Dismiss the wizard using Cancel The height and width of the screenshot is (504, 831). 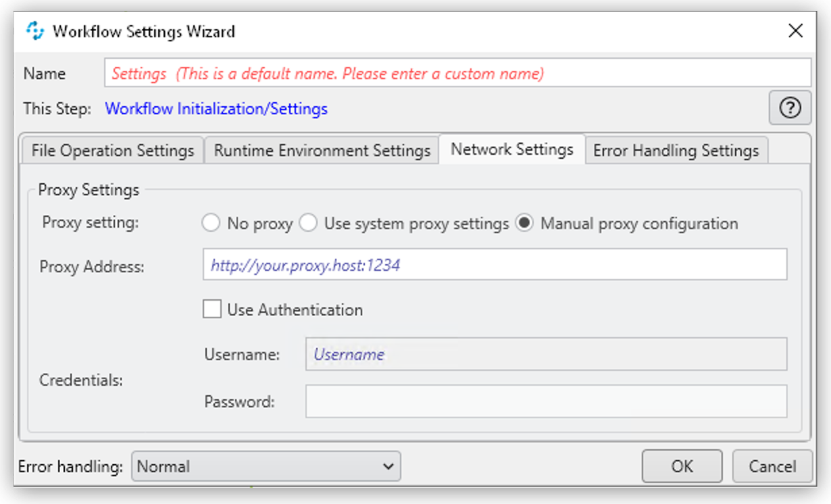772,466
